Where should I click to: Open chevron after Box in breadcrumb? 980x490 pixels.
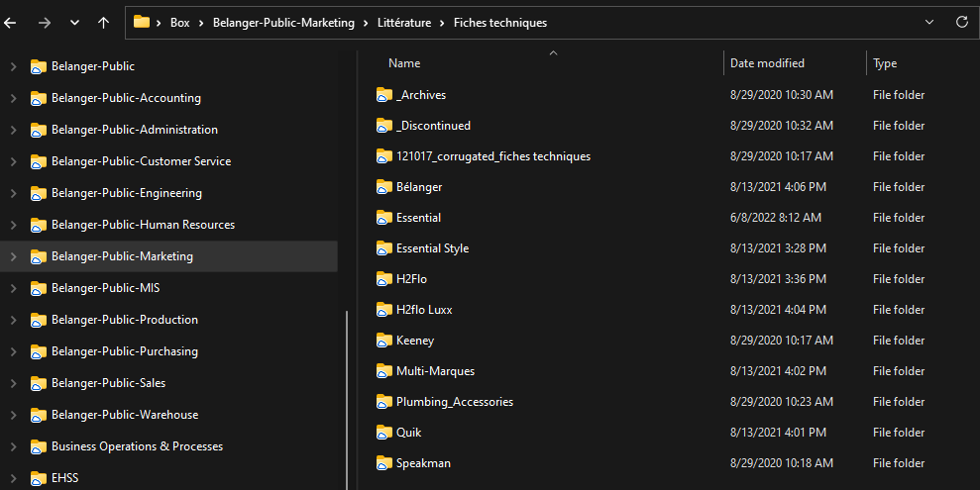pyautogui.click(x=201, y=23)
